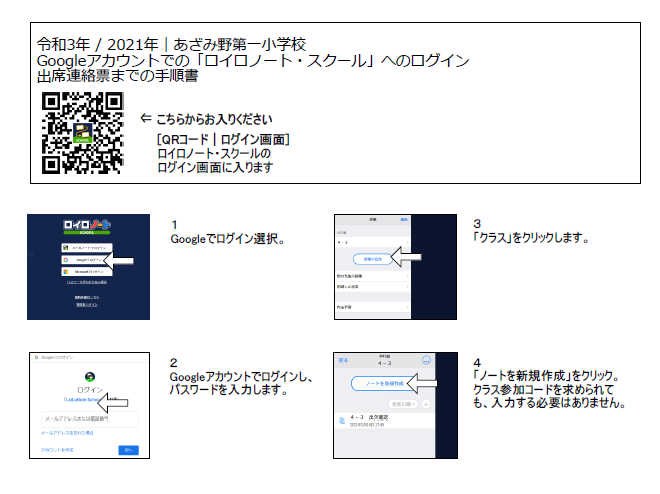Open the 'forgot email address' link
This screenshot has height=494, width=660.
pyautogui.click(x=67, y=433)
